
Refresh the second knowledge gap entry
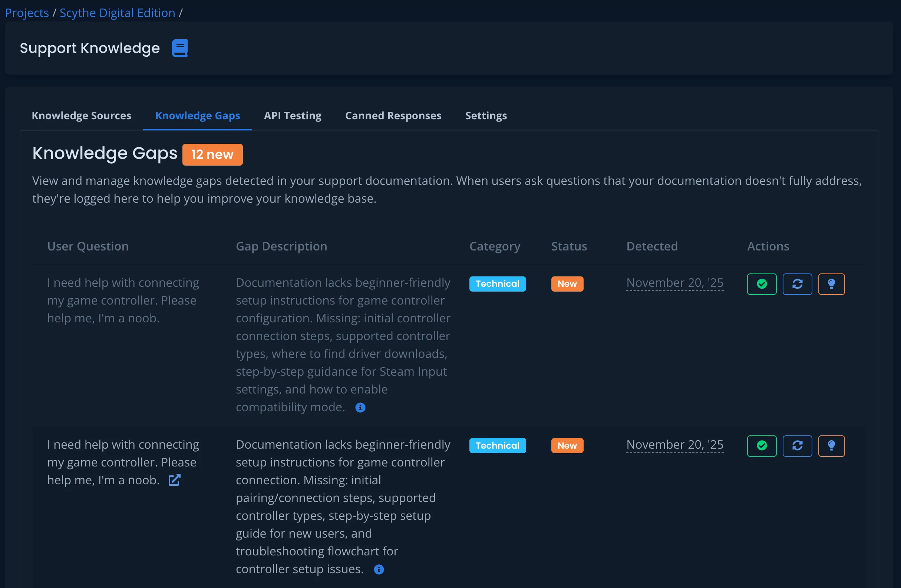click(x=797, y=446)
